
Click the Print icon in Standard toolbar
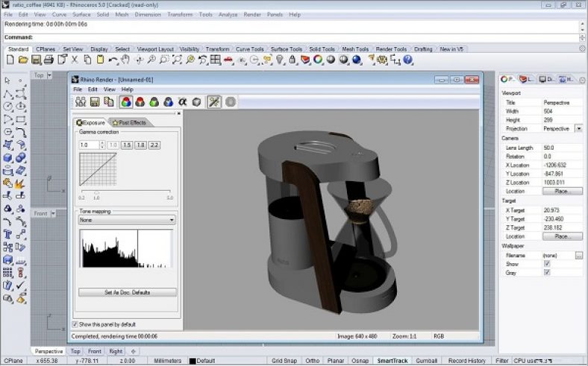click(x=48, y=60)
